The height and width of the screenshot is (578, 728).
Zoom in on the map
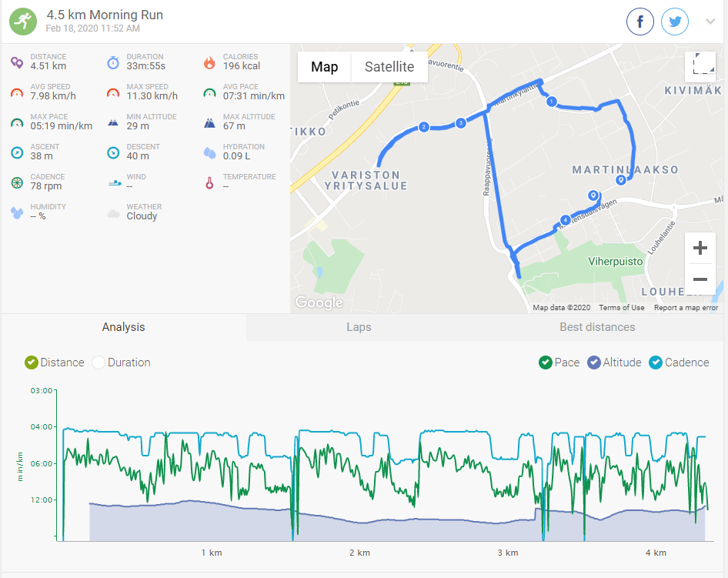pos(700,248)
